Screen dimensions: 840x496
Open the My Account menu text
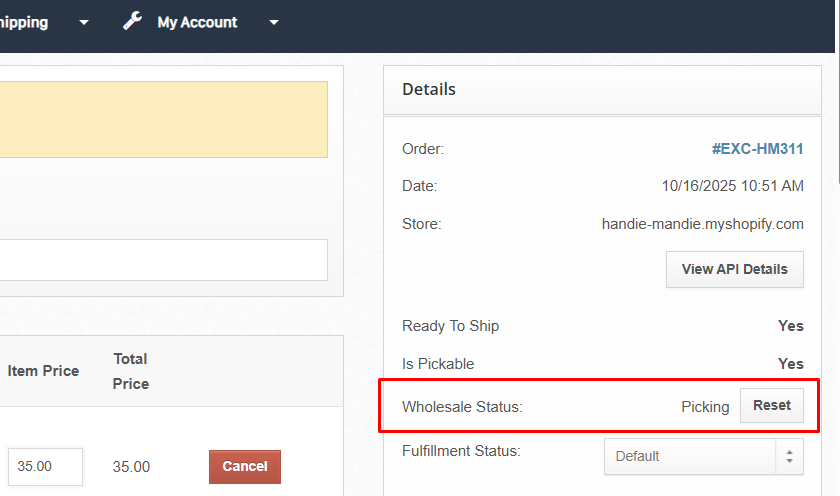197,22
